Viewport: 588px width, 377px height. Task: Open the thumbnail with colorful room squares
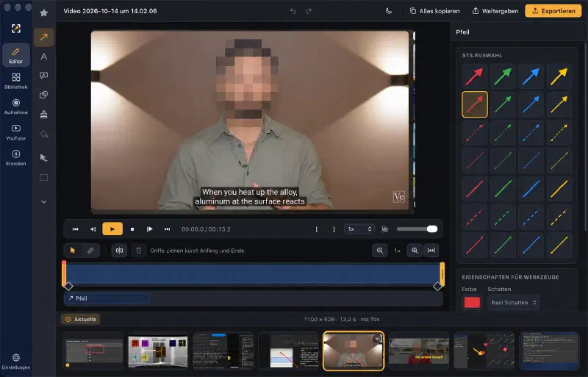[158, 351]
